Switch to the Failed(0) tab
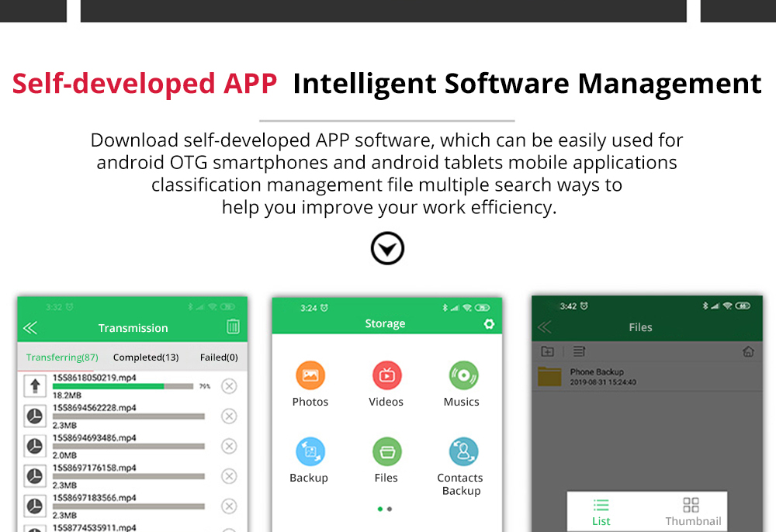The image size is (776, 532). point(219,358)
